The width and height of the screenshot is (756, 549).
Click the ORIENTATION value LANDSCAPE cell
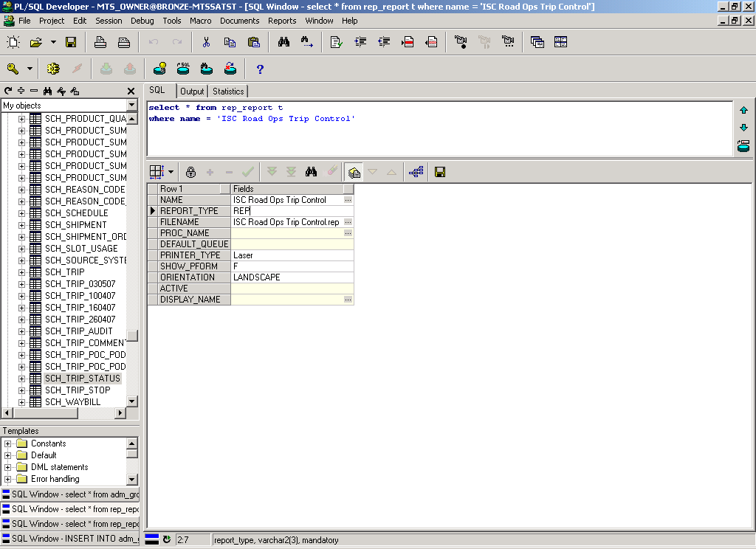point(292,277)
